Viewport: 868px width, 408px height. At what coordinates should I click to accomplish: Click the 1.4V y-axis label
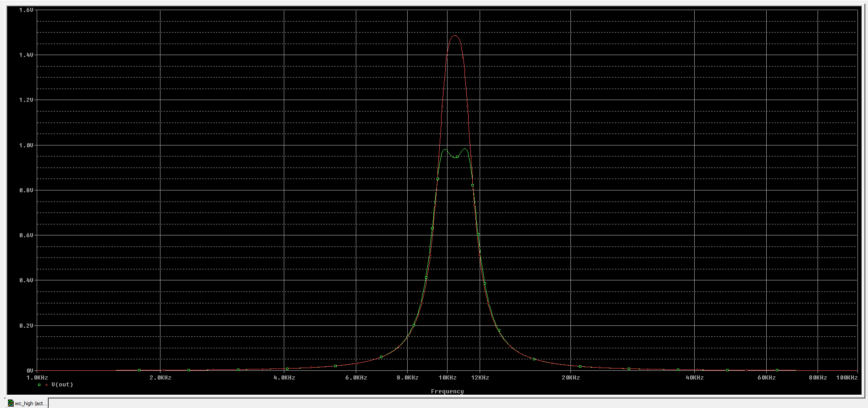tap(26, 55)
